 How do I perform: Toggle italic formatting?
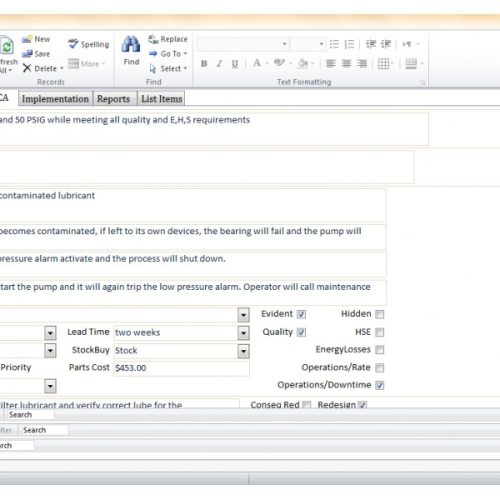point(219,63)
